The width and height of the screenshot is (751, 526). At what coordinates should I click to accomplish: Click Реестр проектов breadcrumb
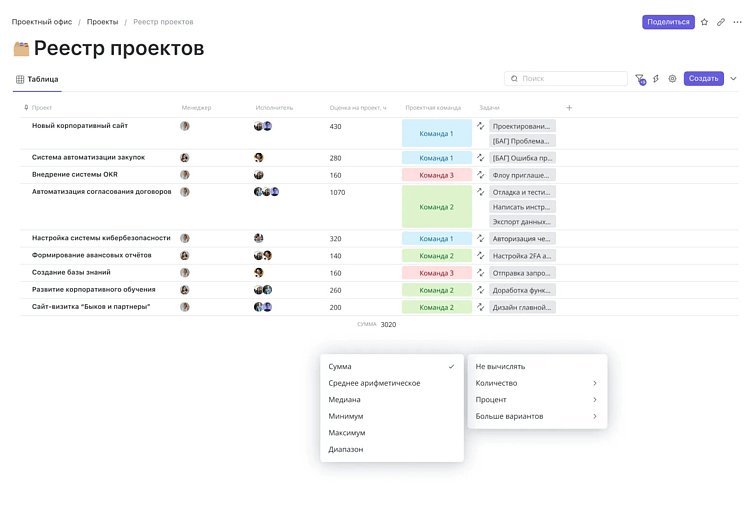click(163, 22)
